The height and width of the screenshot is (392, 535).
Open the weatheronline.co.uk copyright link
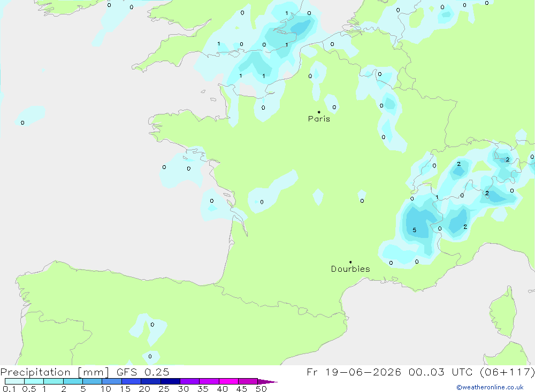tap(490, 387)
